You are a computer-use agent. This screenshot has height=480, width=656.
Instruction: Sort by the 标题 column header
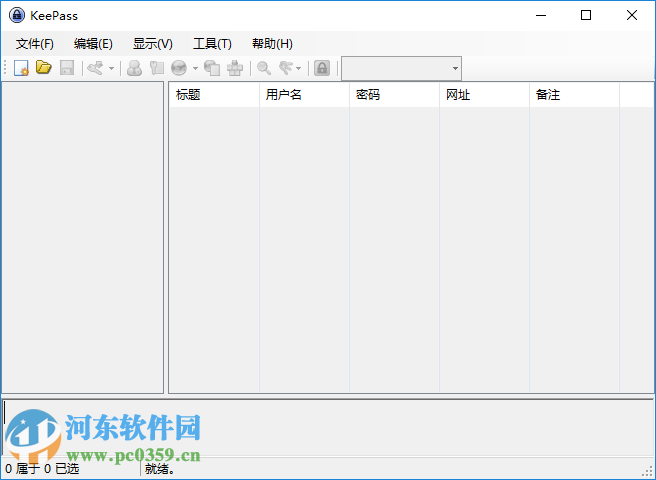point(215,95)
